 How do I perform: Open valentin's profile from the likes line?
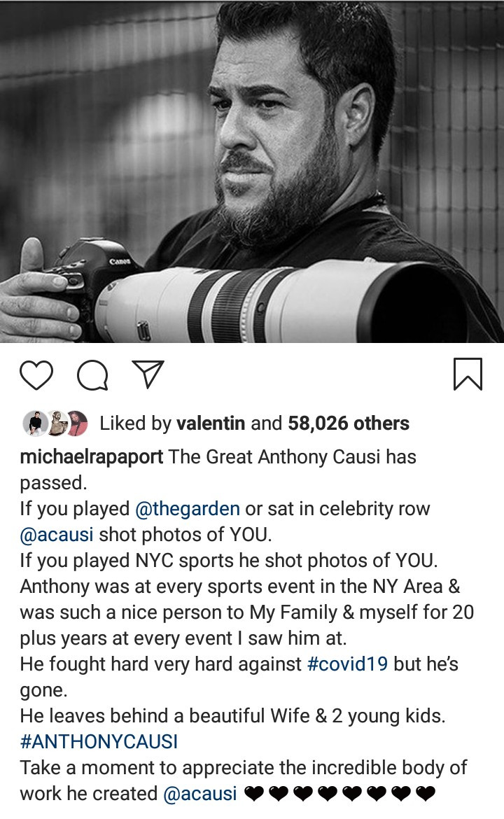click(211, 423)
